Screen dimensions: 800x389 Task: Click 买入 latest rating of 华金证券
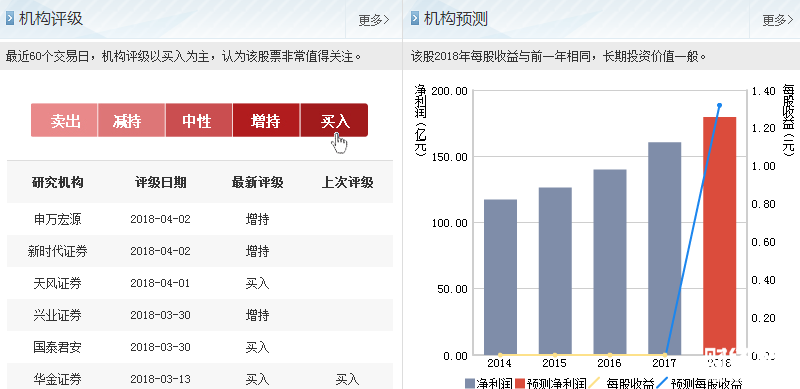257,379
